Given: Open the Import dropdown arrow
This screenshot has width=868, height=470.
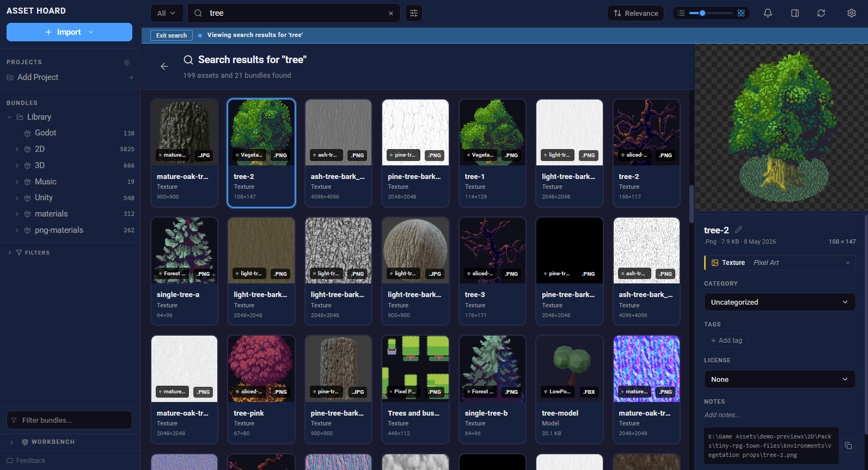Looking at the screenshot, I should [91, 32].
